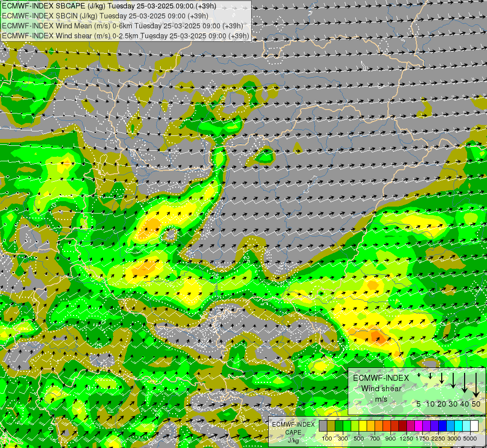Click the 1750 label in CAPE legend
The image size is (487, 448).
tap(422, 439)
